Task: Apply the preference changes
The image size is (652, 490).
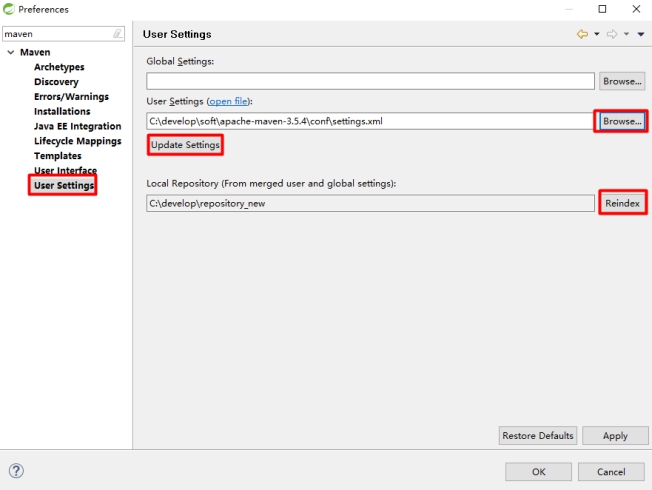Action: coord(615,436)
